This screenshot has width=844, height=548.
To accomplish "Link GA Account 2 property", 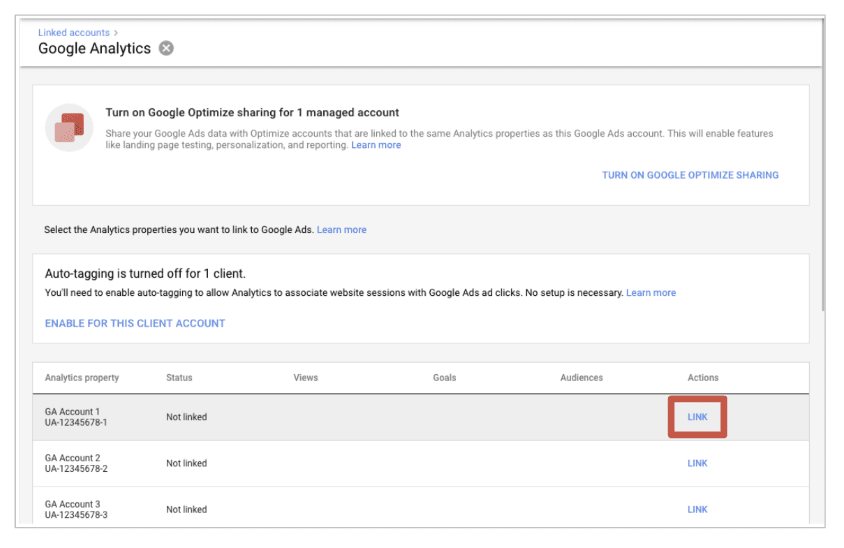I will (x=697, y=463).
